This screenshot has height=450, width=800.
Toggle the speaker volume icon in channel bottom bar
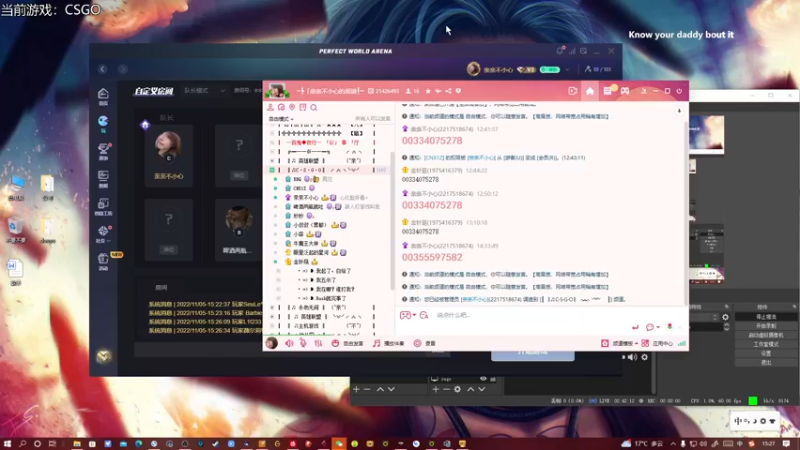[289, 343]
